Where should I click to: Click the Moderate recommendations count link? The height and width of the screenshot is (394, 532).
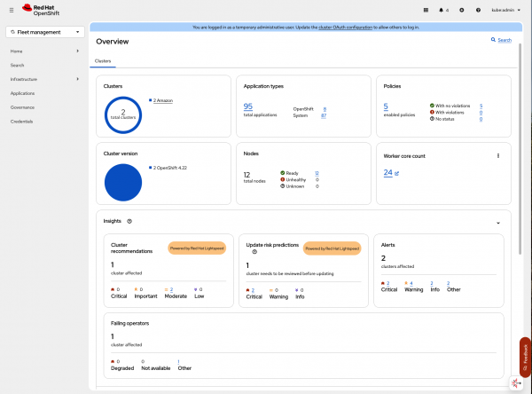tap(171, 289)
